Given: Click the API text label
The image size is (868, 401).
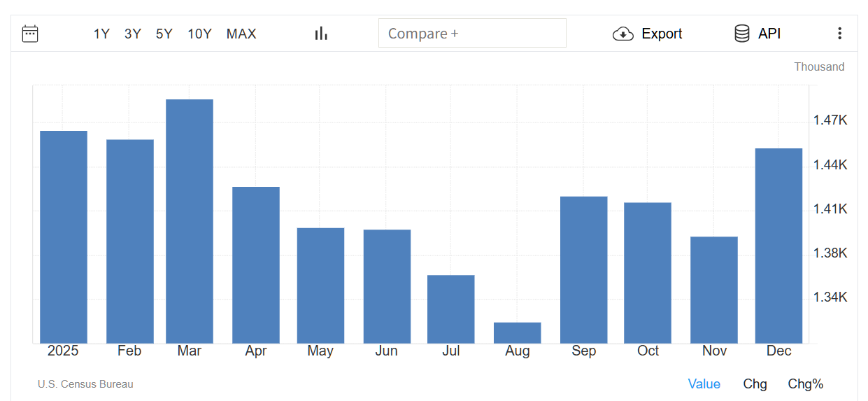Looking at the screenshot, I should click(x=769, y=34).
